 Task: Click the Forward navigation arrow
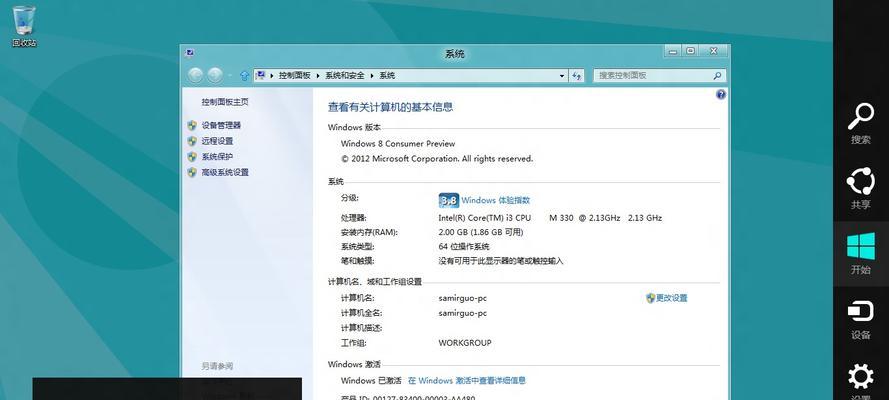click(x=215, y=75)
